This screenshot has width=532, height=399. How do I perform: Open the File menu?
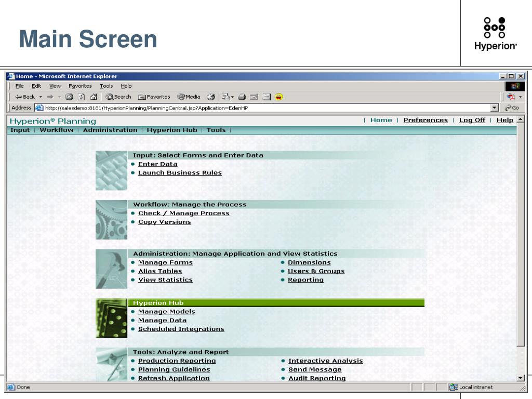tap(20, 86)
